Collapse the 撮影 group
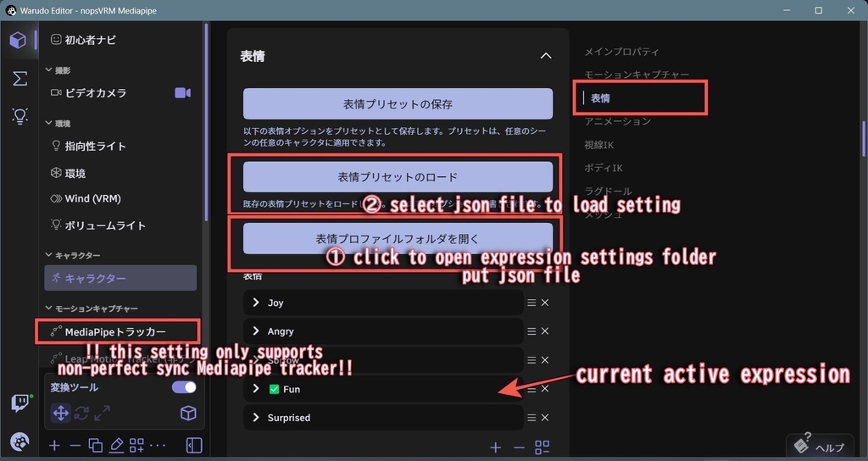868x461 pixels. point(58,70)
